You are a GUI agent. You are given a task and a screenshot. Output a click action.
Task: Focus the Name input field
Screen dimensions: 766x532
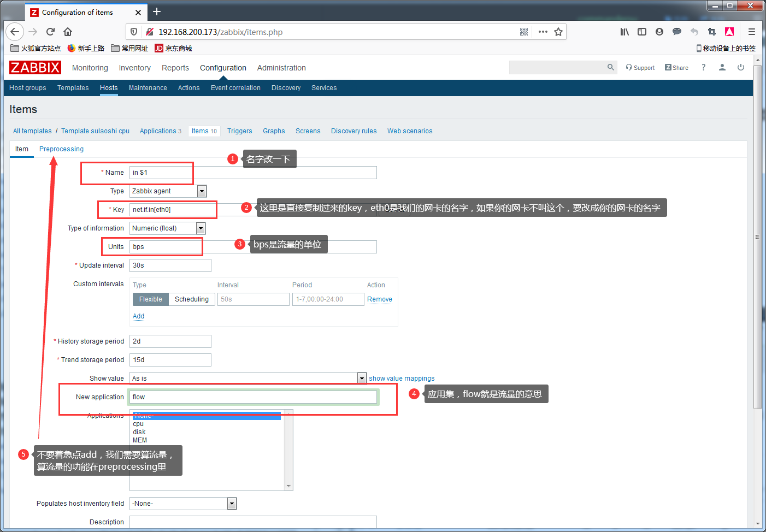[253, 173]
